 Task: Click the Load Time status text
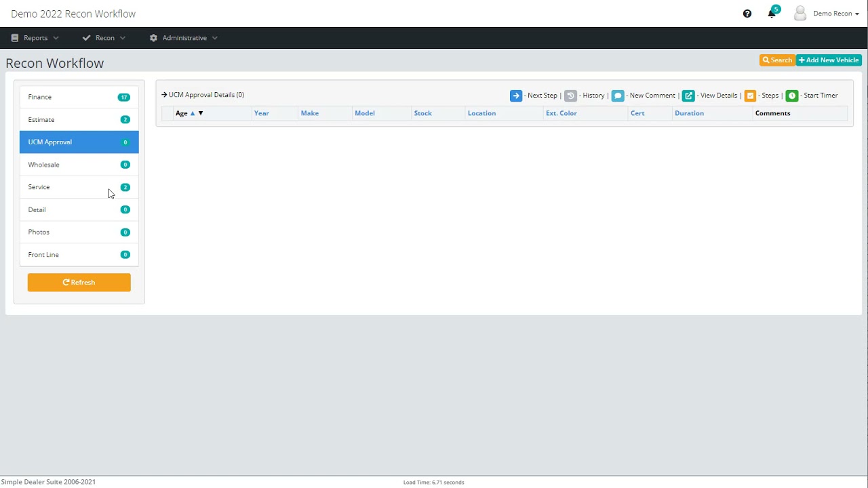[x=434, y=483]
